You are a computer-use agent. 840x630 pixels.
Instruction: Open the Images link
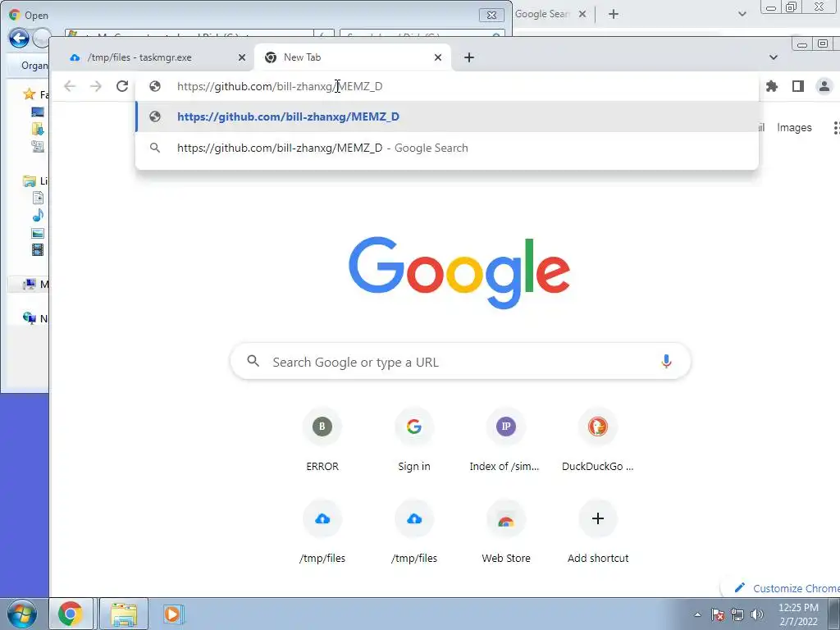(x=794, y=127)
